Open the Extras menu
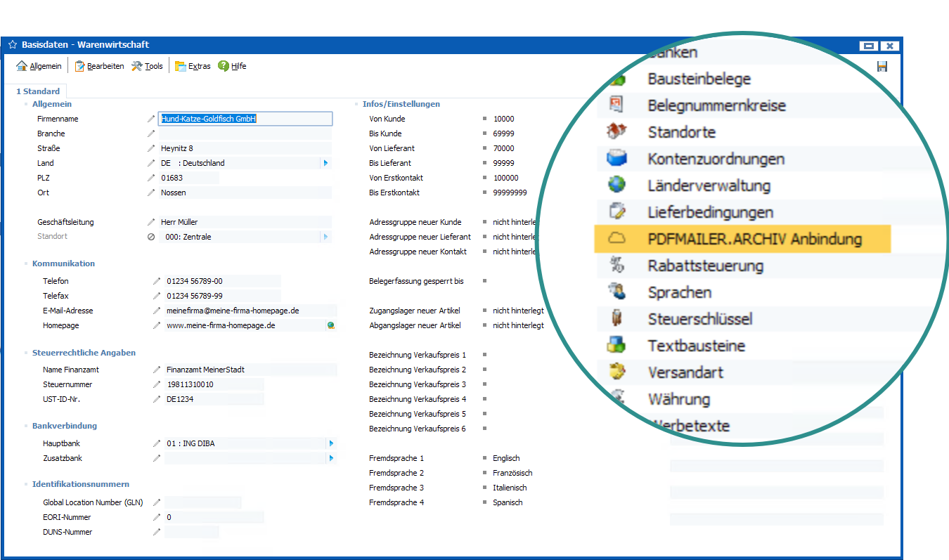Viewport: 949px width, 560px height. click(193, 66)
